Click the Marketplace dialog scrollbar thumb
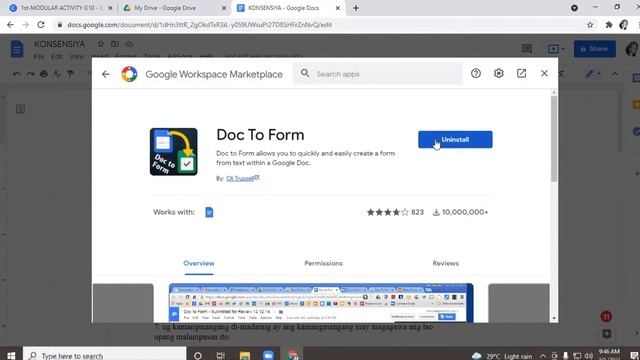 [x=554, y=139]
